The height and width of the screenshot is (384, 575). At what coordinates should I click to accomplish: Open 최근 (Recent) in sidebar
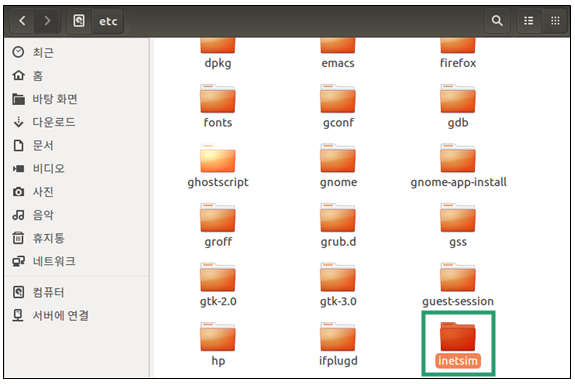tap(77, 52)
